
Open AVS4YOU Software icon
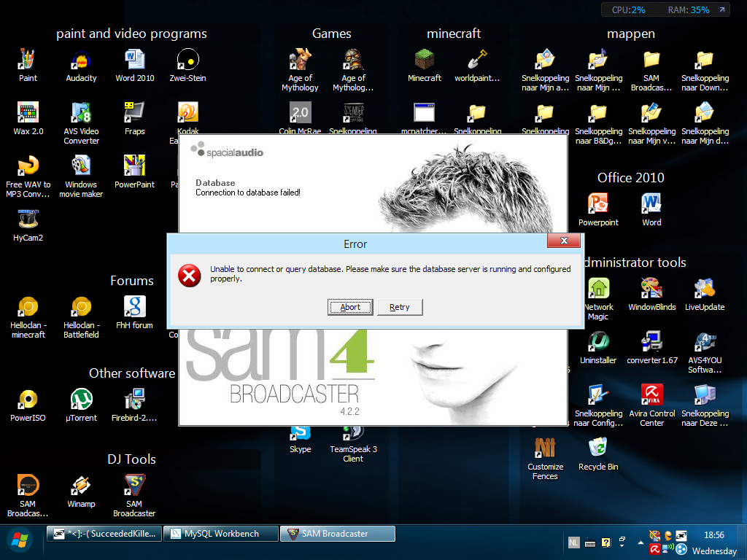click(705, 352)
